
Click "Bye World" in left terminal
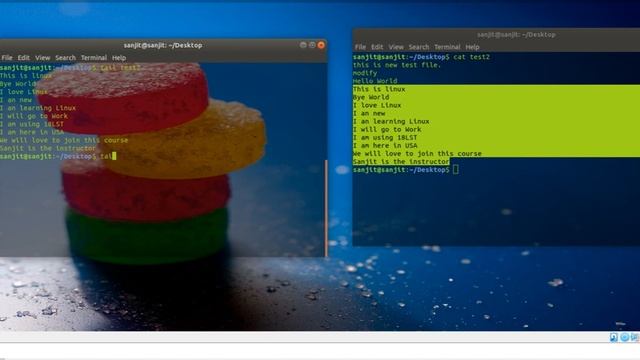coord(18,84)
